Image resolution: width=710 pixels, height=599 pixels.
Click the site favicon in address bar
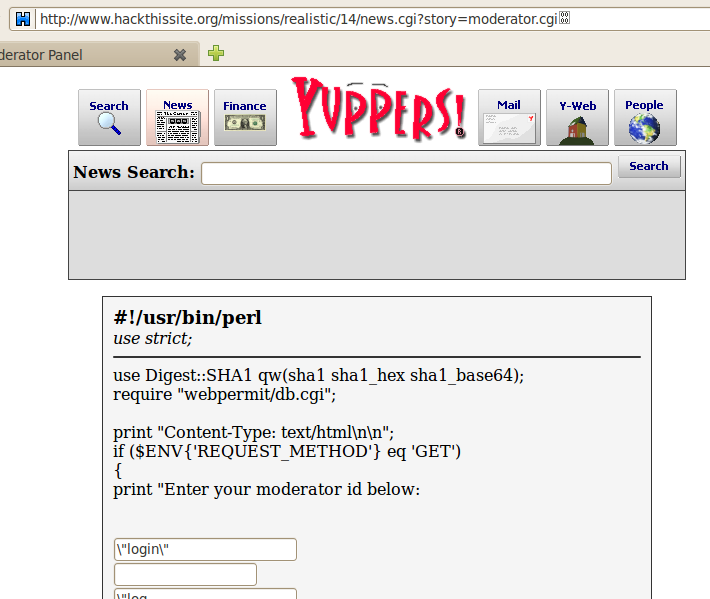pyautogui.click(x=22, y=18)
